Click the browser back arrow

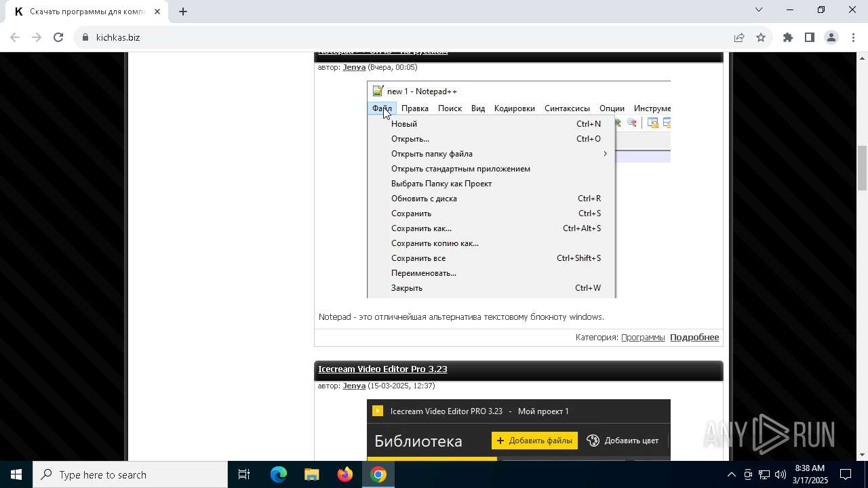[x=15, y=37]
